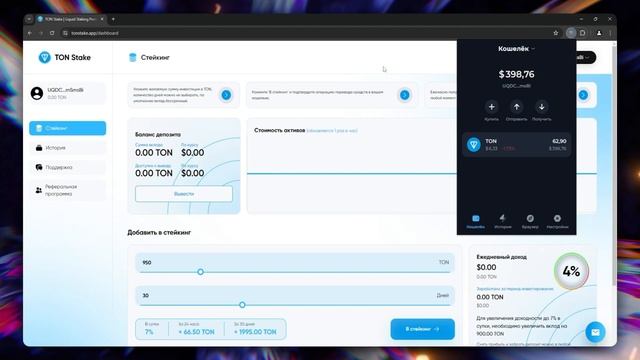Click the Стоимость активов chart title
The image size is (640, 360).
point(280,130)
